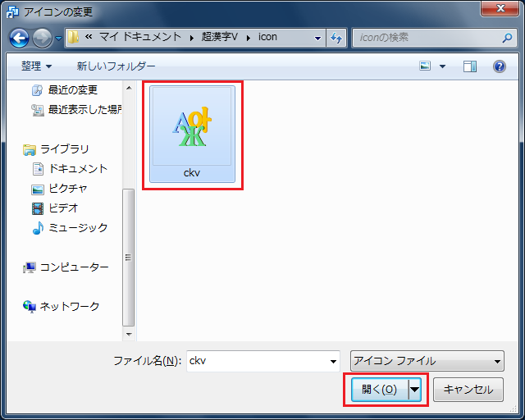Click the back navigation arrow button

[20, 38]
